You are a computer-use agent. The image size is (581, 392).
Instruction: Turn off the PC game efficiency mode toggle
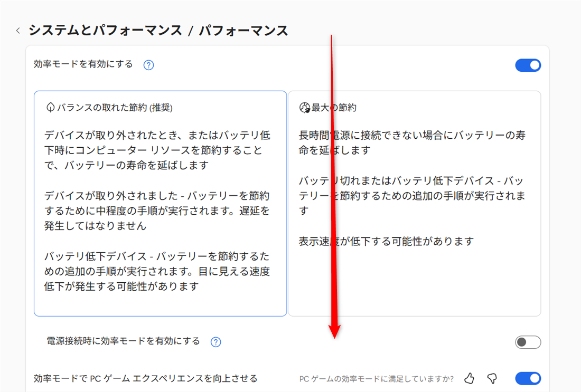point(528,378)
